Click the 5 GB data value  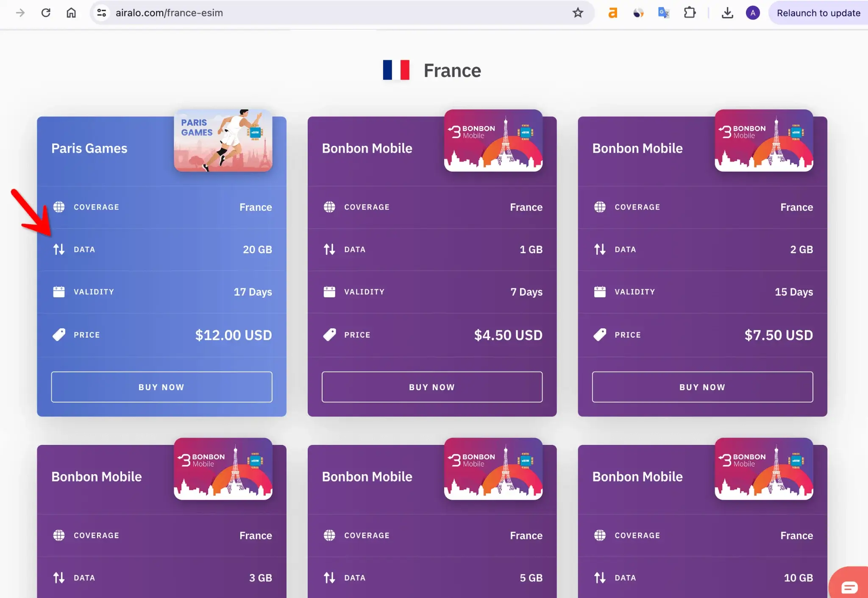click(531, 578)
